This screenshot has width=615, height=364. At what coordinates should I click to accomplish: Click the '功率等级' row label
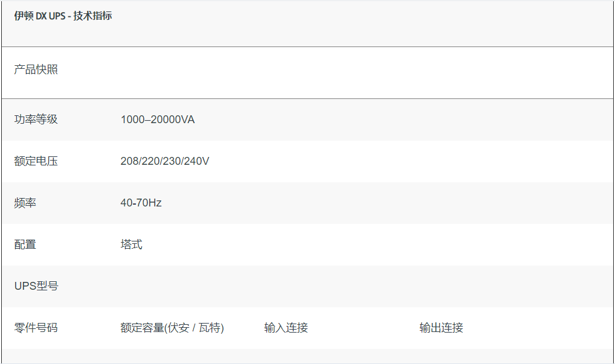click(36, 119)
